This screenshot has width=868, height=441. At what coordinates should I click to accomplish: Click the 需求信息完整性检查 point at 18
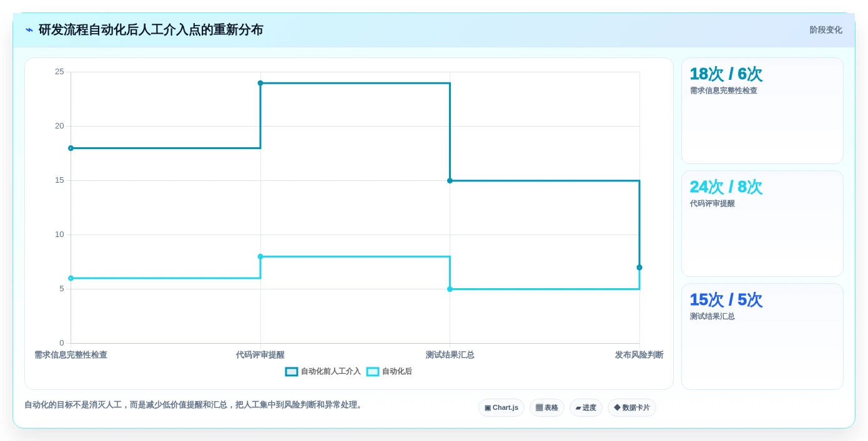point(71,148)
